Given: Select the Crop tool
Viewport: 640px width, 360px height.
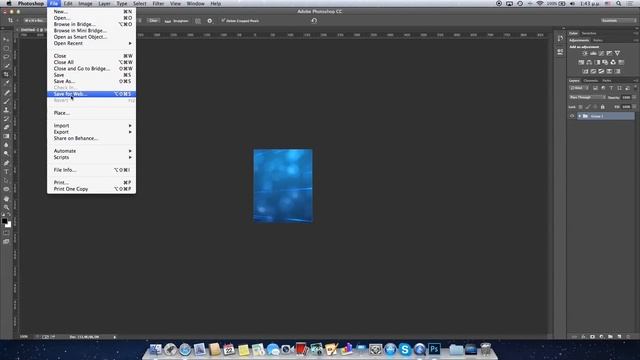Looking at the screenshot, I should [6, 74].
